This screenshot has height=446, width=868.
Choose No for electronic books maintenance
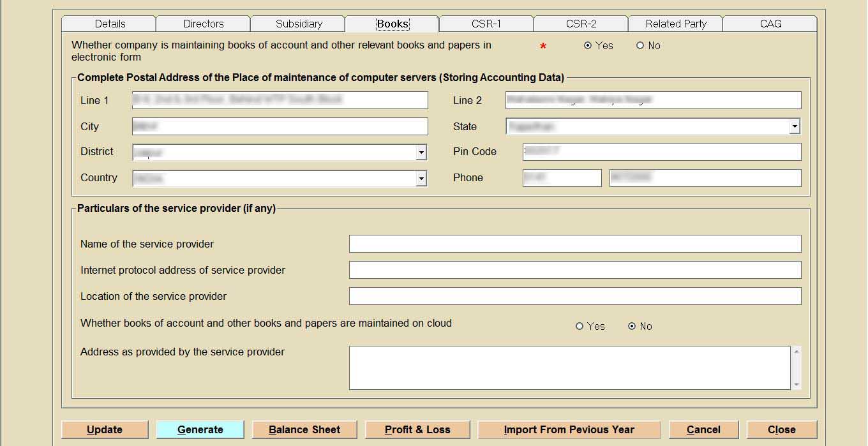[640, 45]
